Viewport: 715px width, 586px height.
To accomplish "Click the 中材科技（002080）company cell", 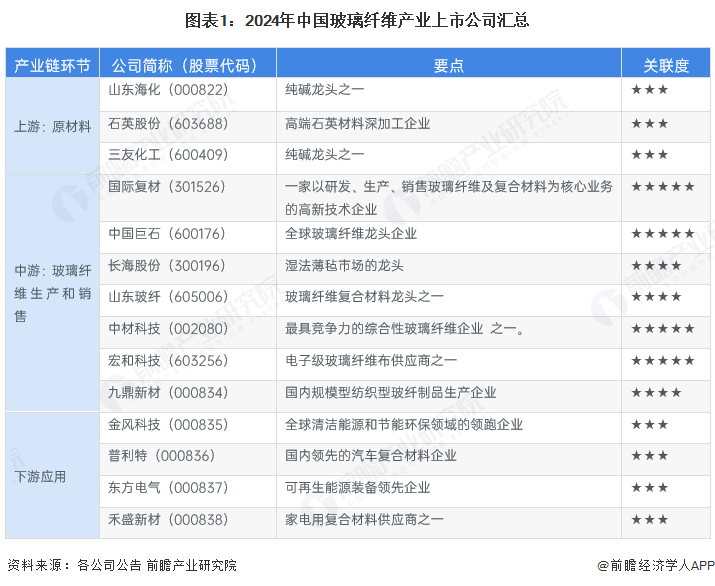I will (x=168, y=329).
